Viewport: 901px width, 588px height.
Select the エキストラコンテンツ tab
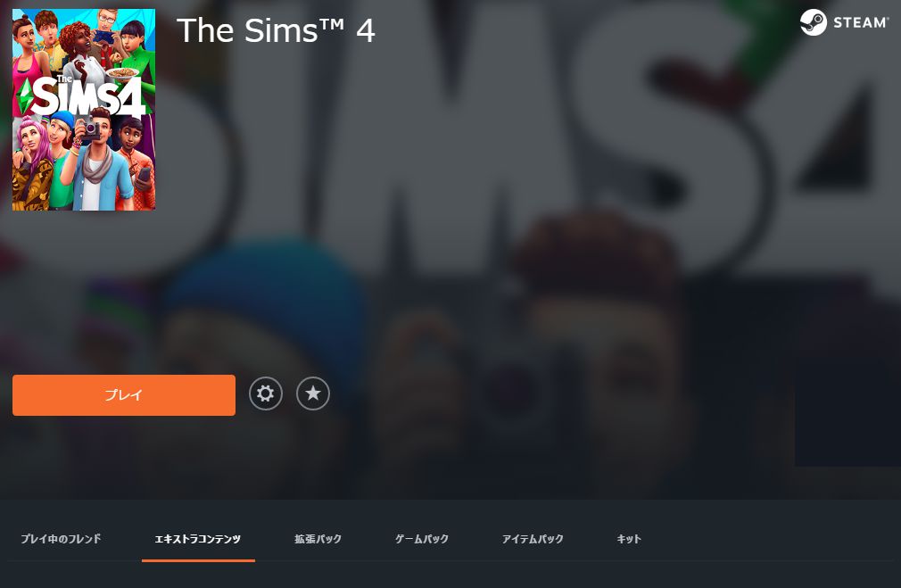click(x=198, y=539)
